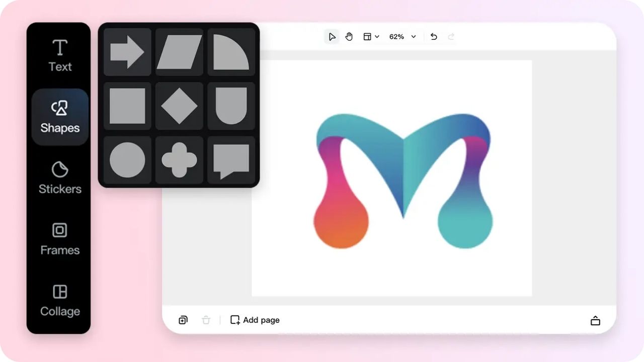Open the Frames panel

point(59,239)
